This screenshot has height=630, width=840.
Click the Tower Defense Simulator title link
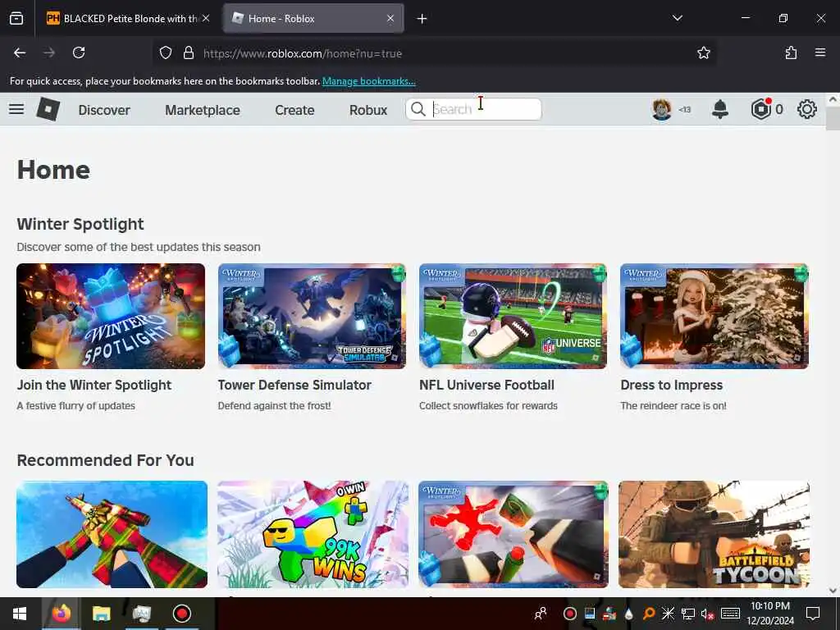[294, 386]
